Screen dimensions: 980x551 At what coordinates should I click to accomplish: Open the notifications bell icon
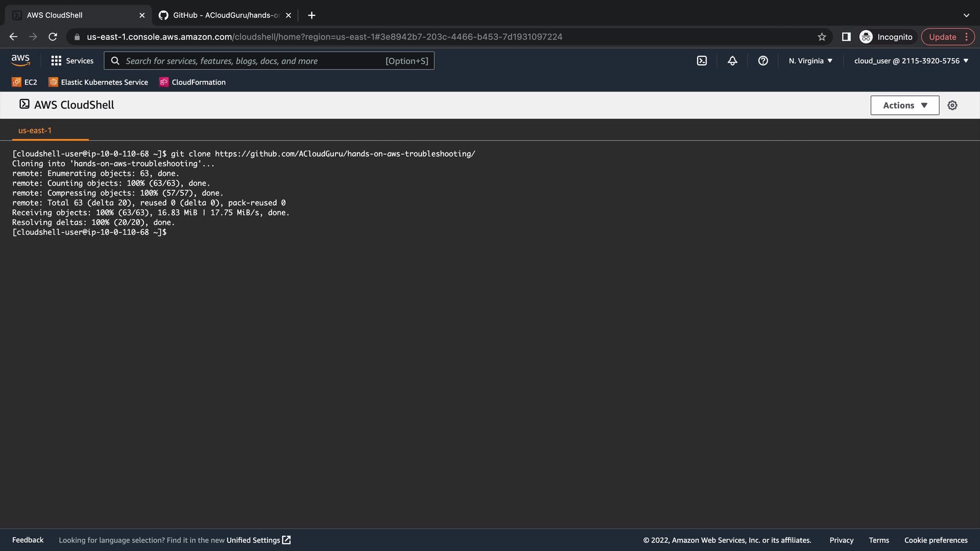[732, 61]
